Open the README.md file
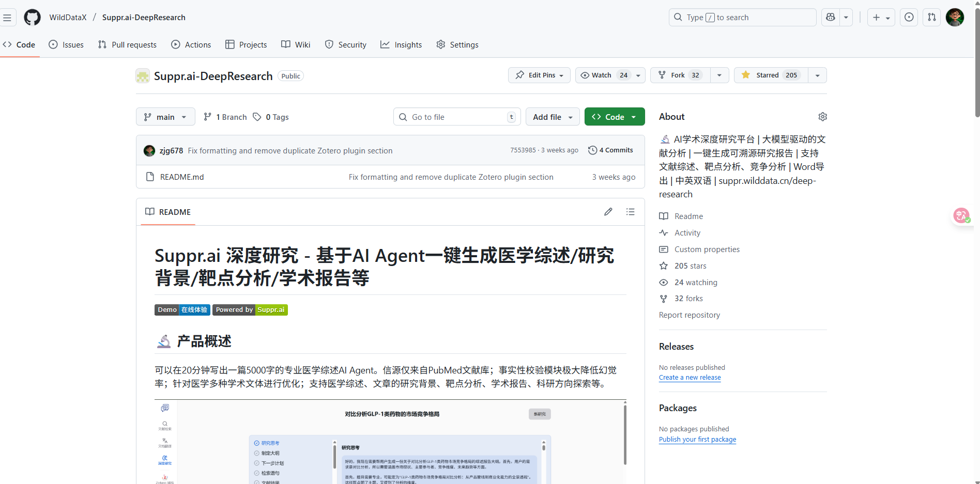 tap(182, 177)
